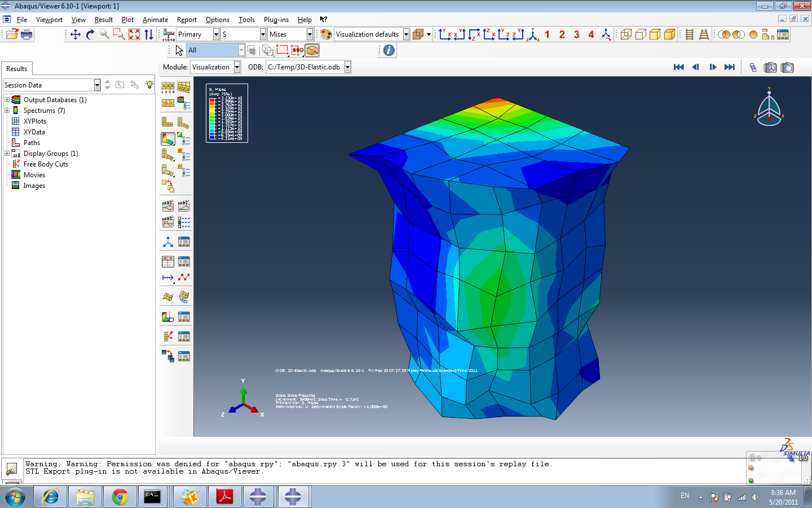Open the Mises invariant dropdown
Image resolution: width=812 pixels, height=508 pixels.
(310, 34)
